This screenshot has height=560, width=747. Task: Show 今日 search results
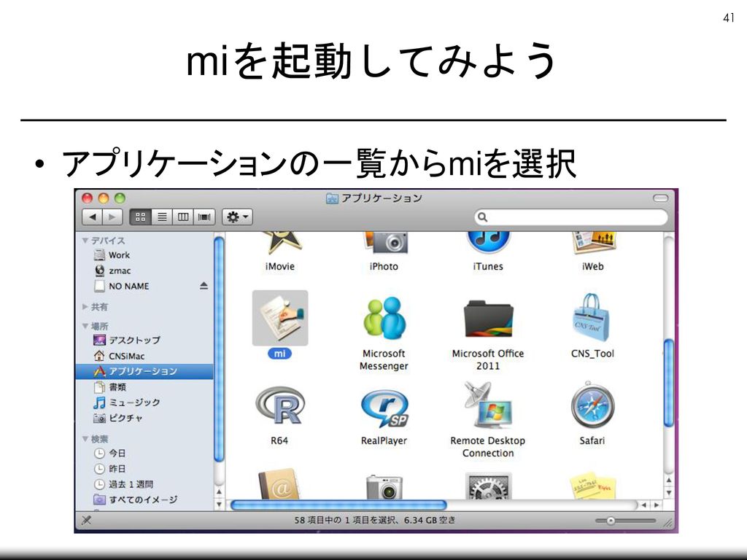coord(144,453)
